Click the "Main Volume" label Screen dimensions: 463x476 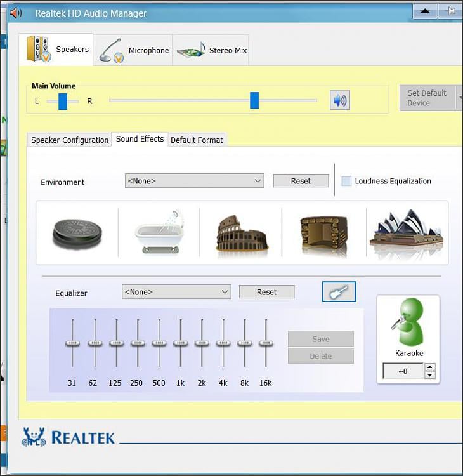click(54, 86)
